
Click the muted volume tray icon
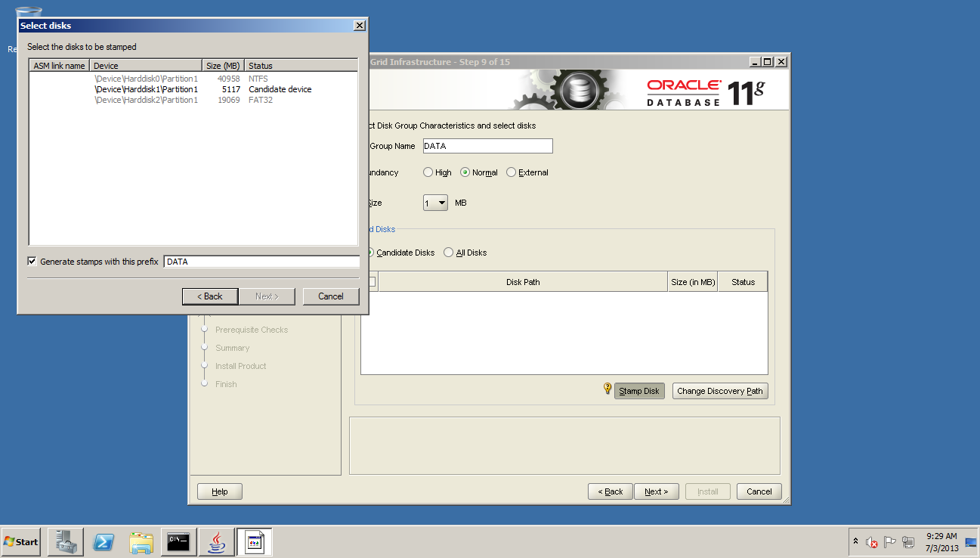tap(871, 542)
